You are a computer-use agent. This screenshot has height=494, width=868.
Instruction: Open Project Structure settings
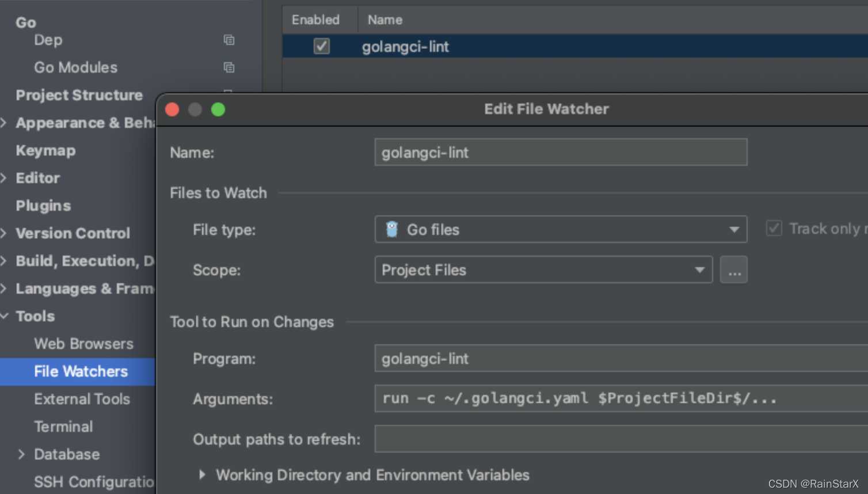(79, 95)
